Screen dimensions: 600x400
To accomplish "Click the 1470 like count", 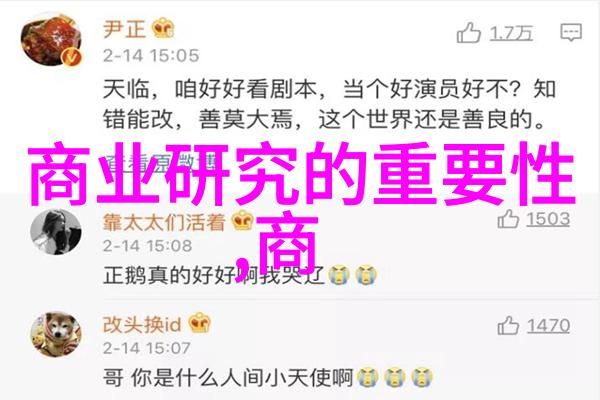I will [x=548, y=326].
